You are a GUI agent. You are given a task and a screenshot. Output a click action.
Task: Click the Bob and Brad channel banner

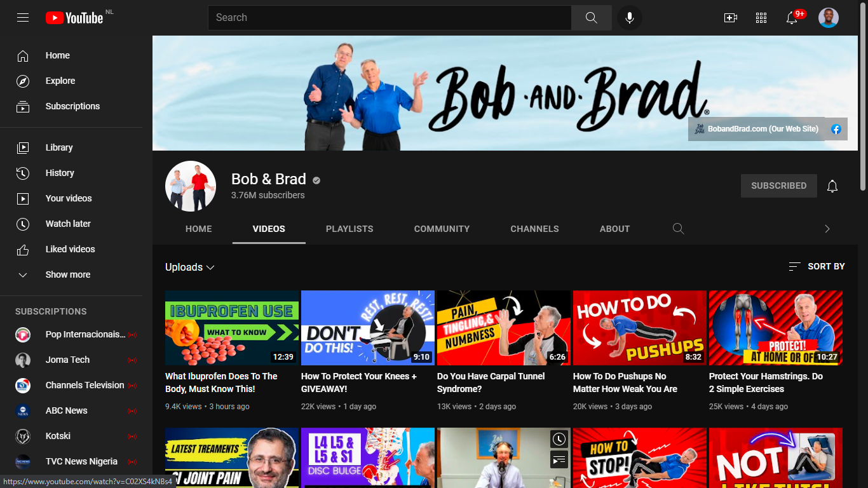505,93
